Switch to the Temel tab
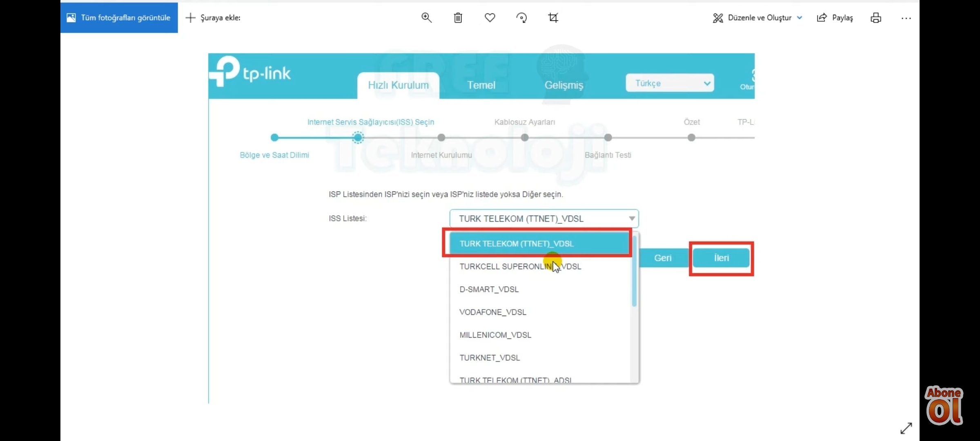Image resolution: width=980 pixels, height=441 pixels. click(481, 85)
